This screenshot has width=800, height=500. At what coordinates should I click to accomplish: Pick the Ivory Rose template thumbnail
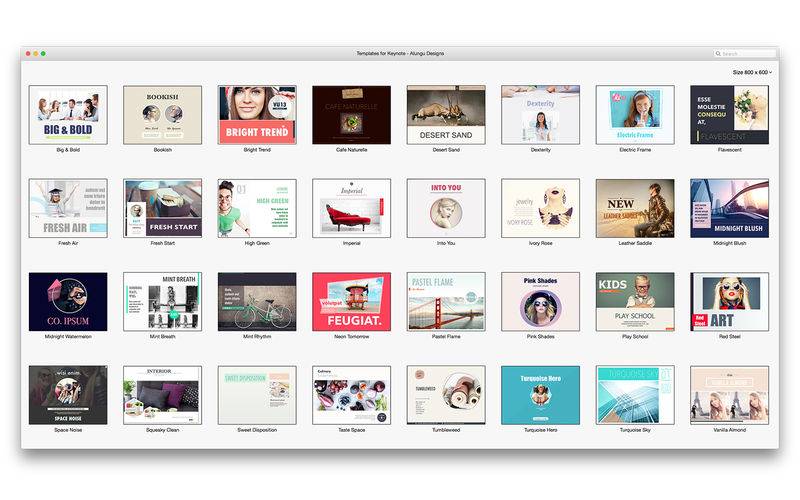click(x=540, y=208)
